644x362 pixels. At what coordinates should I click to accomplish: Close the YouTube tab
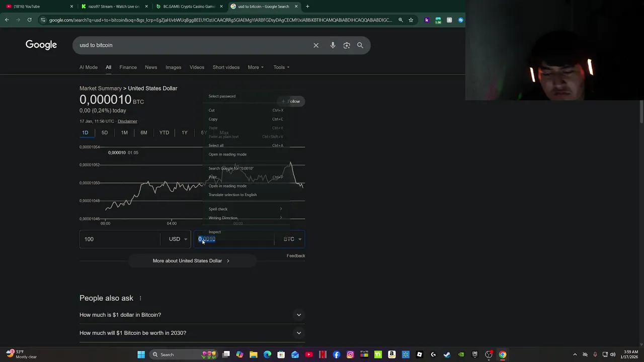71,7
